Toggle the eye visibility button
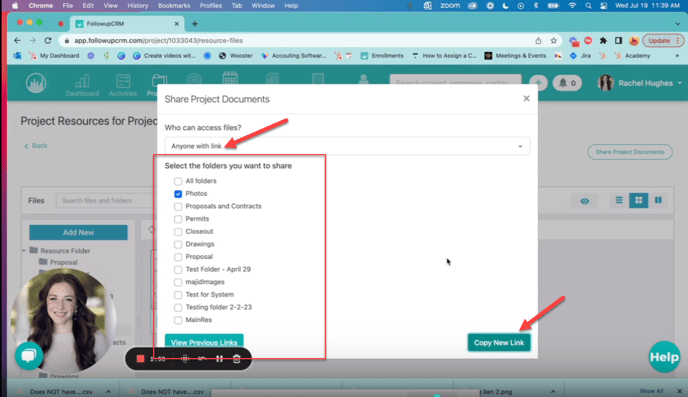 pyautogui.click(x=584, y=201)
